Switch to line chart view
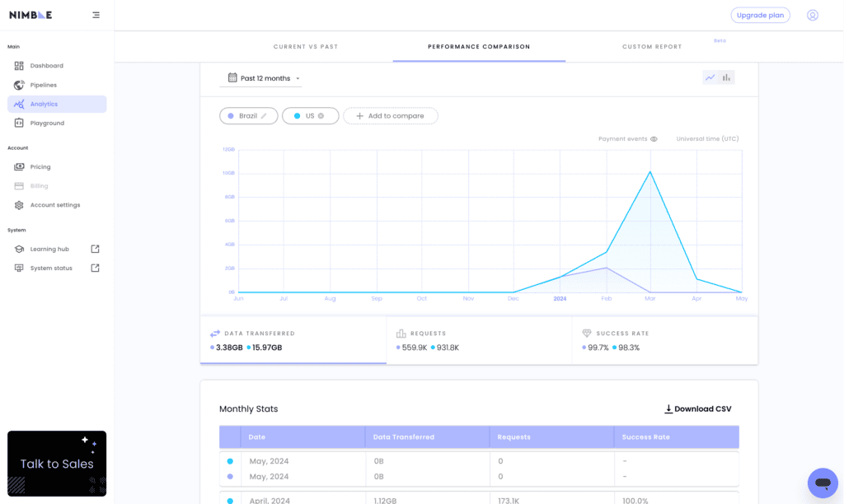This screenshot has width=844, height=504. click(710, 77)
